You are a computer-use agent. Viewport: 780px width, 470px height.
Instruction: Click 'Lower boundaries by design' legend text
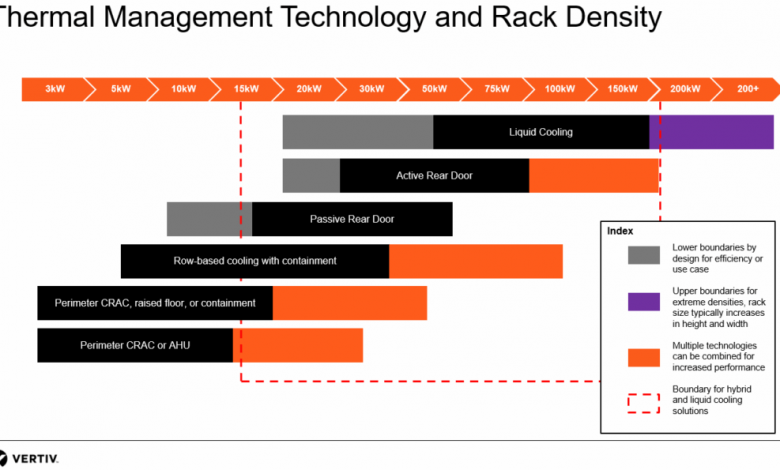pos(717,258)
